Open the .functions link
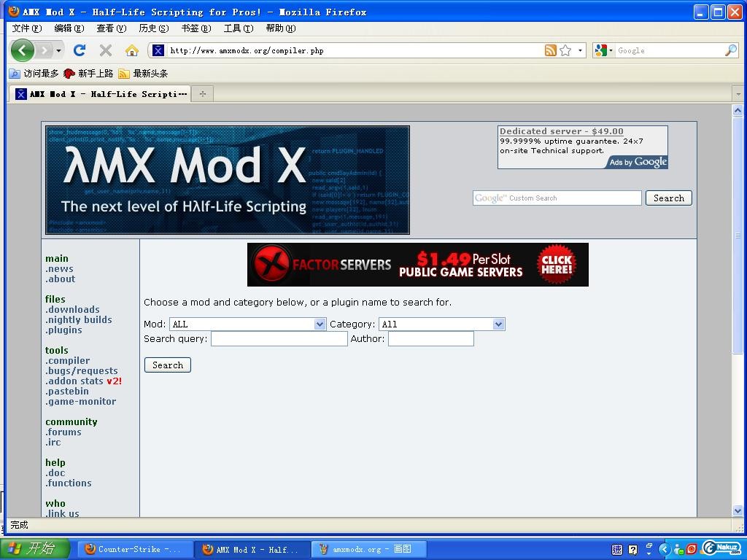 (x=69, y=483)
